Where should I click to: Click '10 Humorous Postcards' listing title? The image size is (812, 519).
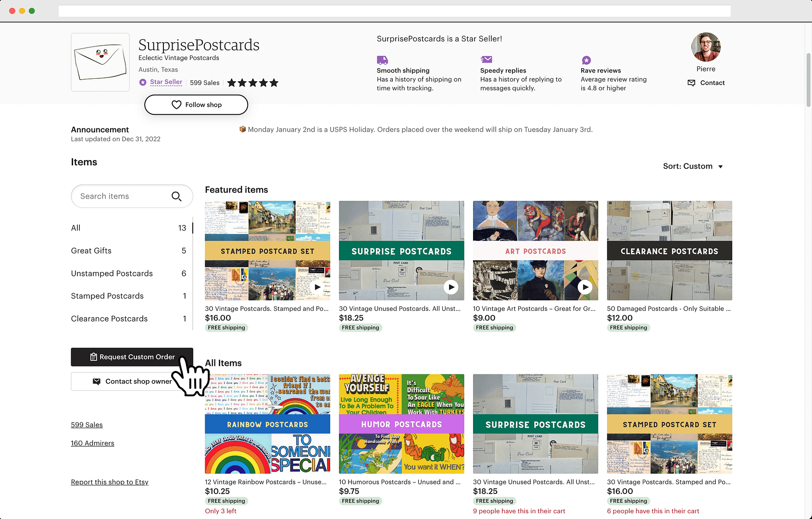coord(400,482)
